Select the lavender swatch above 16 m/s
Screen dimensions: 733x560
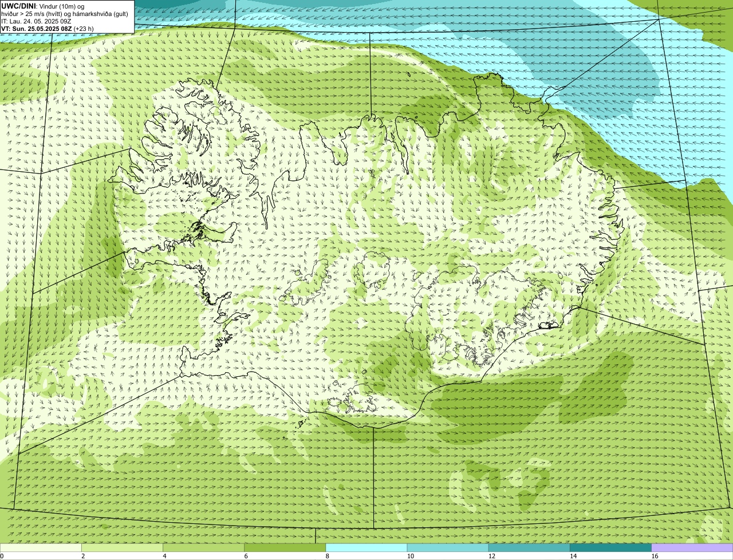click(x=692, y=548)
